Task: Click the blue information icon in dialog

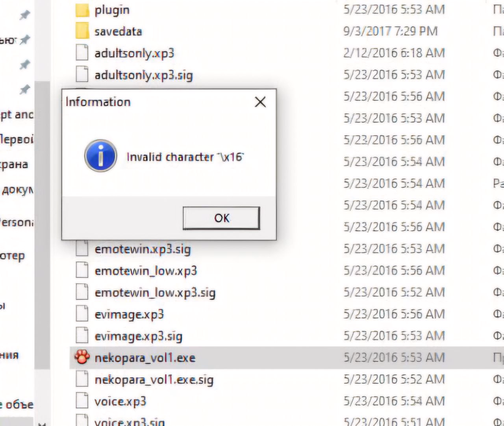Action: coord(101,156)
